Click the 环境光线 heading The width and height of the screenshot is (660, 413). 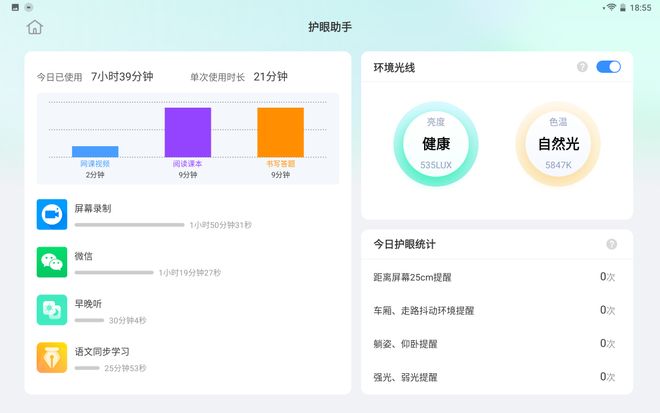click(x=394, y=67)
